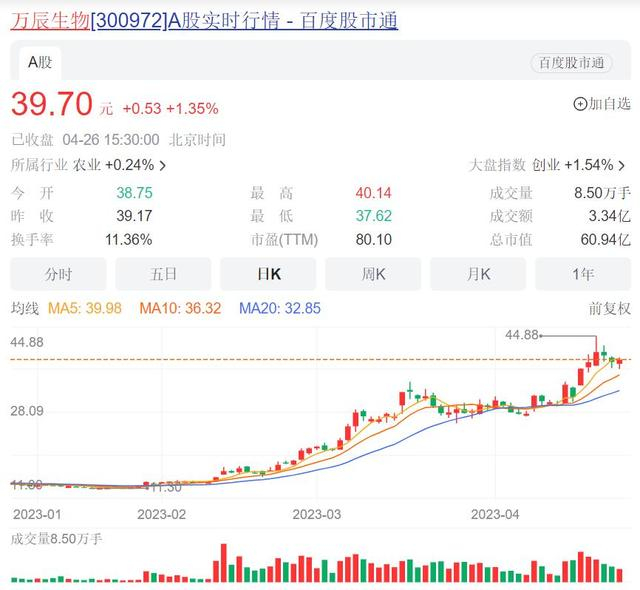Click the 成交额 value 3.34亿
Viewport: 640px width, 590px height.
pyautogui.click(x=609, y=216)
